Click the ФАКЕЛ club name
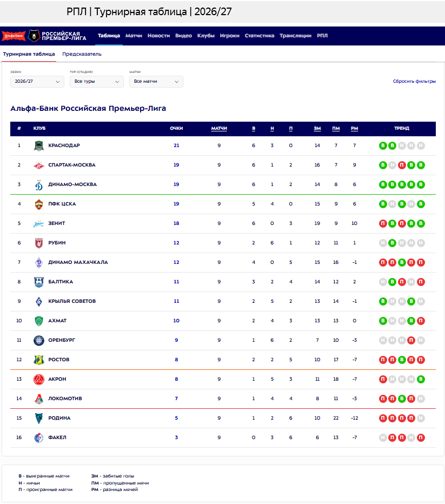This screenshot has width=445, height=504. coord(57,437)
